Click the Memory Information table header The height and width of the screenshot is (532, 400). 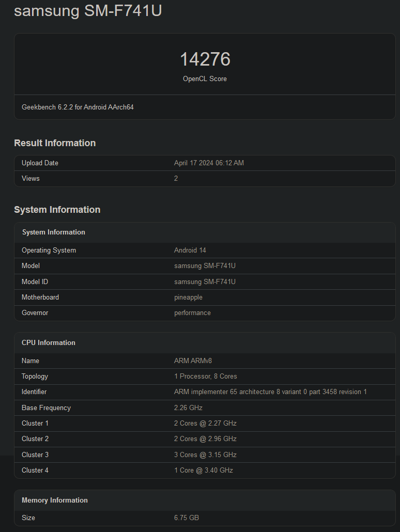[54, 500]
